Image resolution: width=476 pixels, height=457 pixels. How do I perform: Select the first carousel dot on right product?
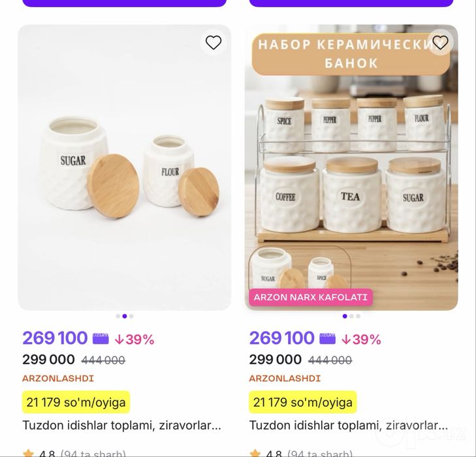(345, 316)
